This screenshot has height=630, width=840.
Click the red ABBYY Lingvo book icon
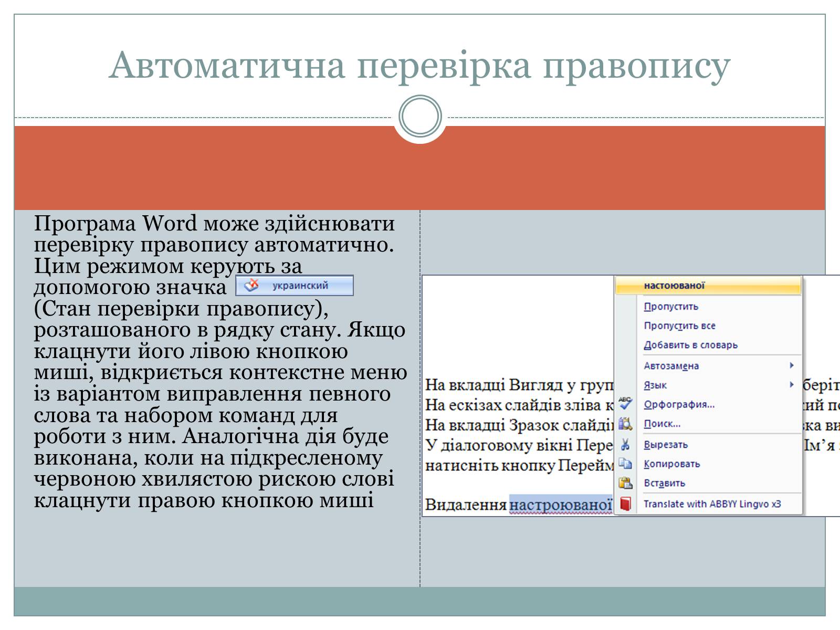click(625, 504)
